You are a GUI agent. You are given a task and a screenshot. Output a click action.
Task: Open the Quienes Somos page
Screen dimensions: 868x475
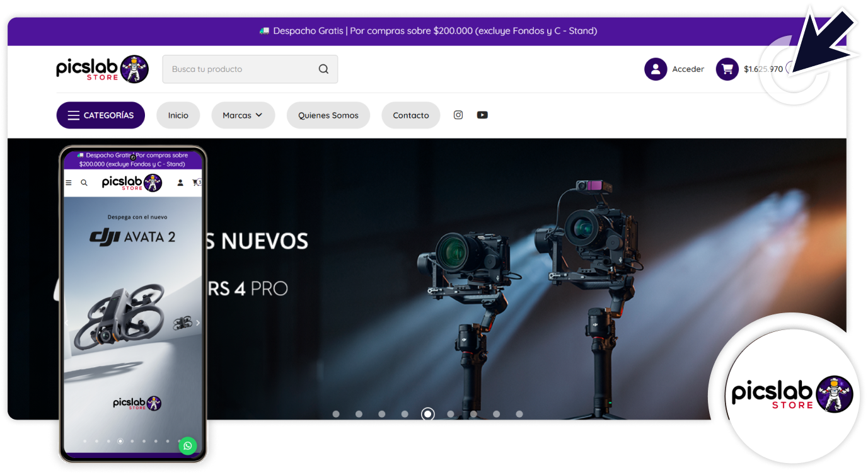coord(328,115)
